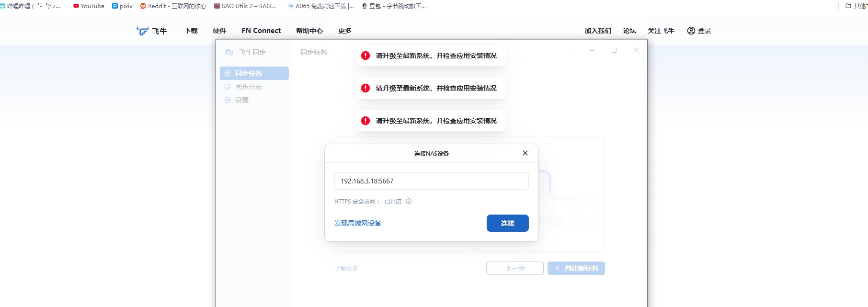Click third error alert red icon
This screenshot has width=868, height=307.
tap(365, 121)
